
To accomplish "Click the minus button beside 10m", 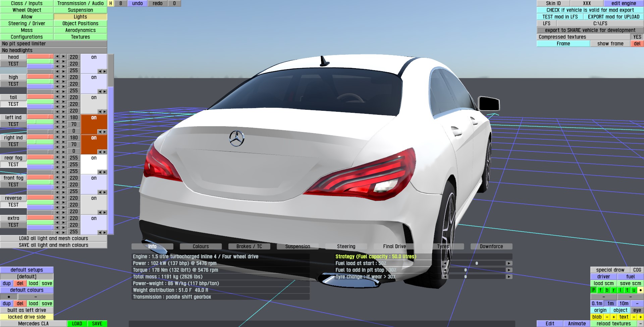I will [x=637, y=303].
